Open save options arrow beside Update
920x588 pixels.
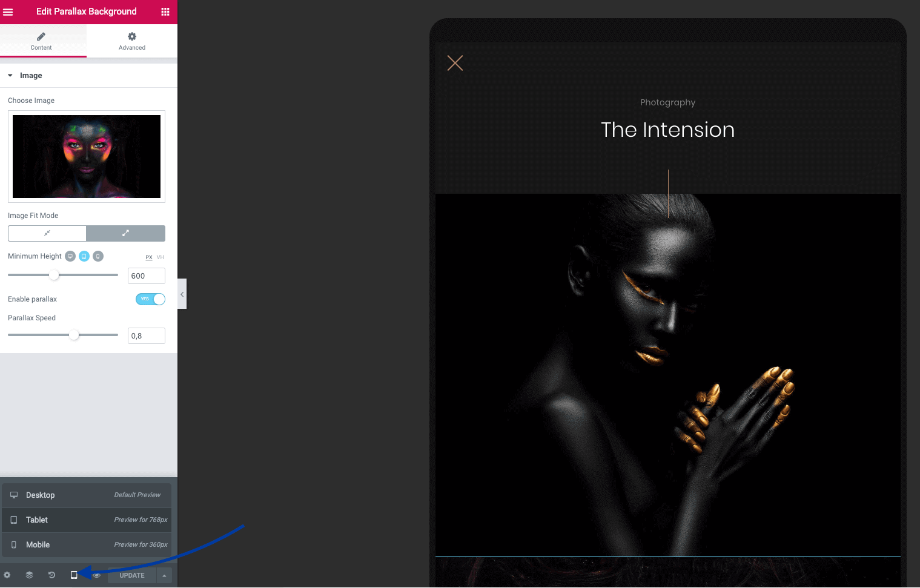point(164,575)
